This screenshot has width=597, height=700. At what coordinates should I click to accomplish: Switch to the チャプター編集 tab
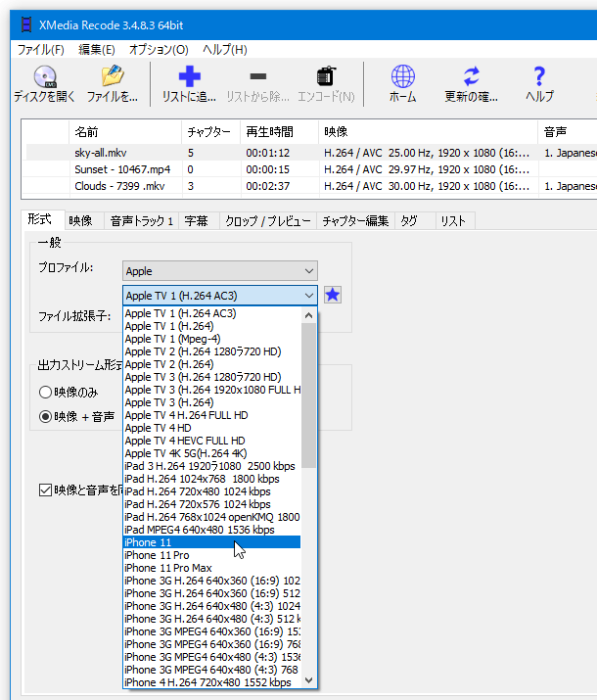(x=355, y=221)
